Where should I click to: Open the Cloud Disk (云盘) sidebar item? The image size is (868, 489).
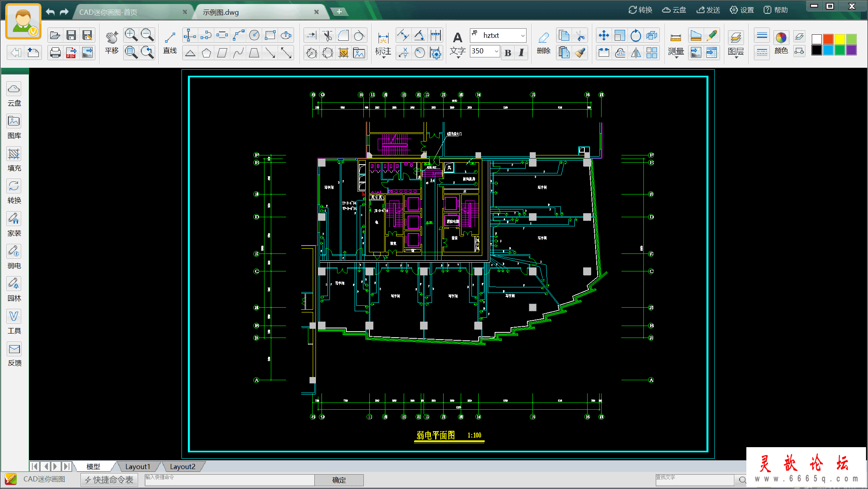[x=14, y=95]
